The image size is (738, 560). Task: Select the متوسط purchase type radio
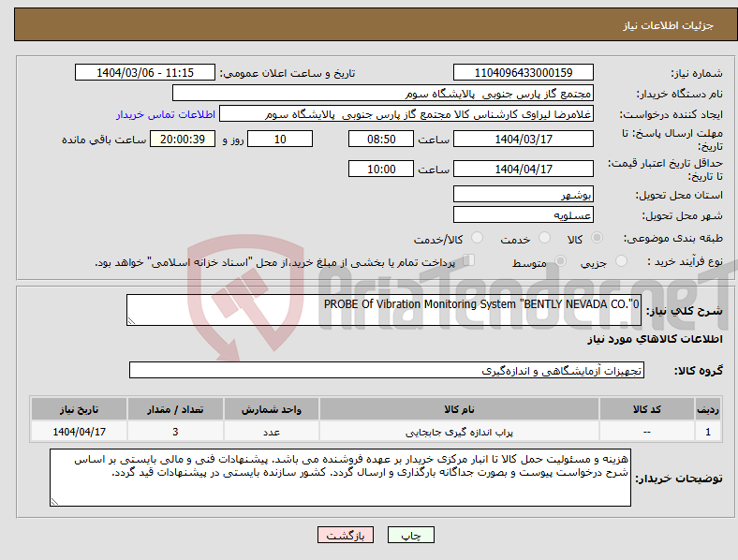561,260
